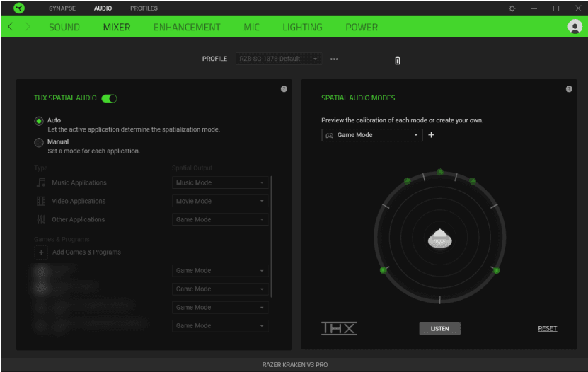Go back using the left arrow

tap(11, 27)
